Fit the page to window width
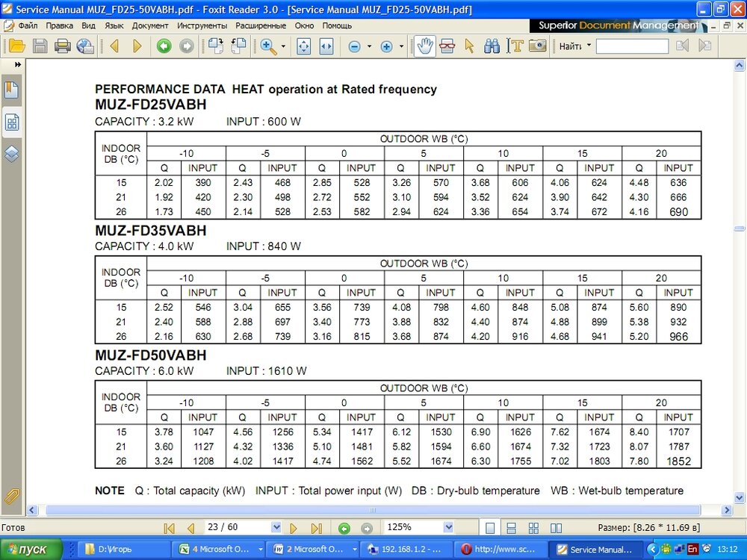The height and width of the screenshot is (560, 747). click(x=326, y=46)
